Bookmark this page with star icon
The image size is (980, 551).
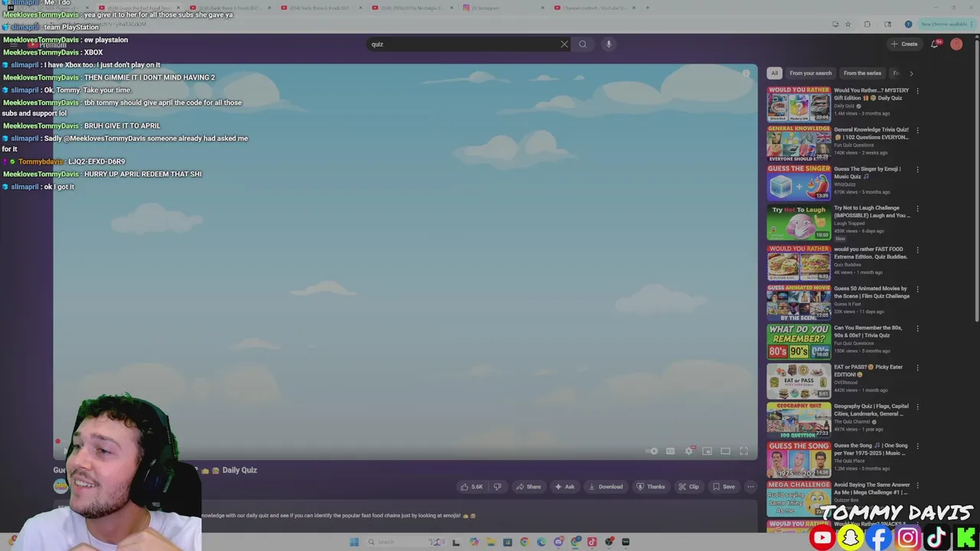[x=848, y=24]
